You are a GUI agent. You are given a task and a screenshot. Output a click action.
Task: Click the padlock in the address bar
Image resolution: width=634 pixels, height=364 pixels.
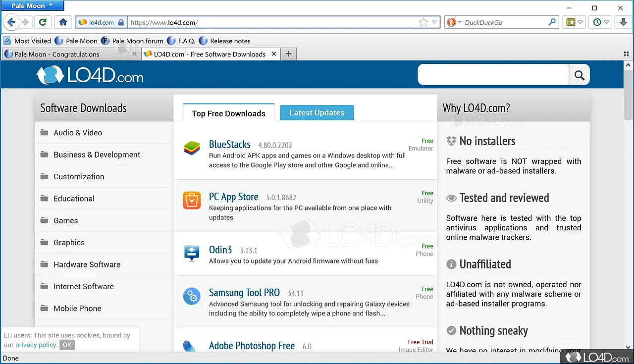122,22
